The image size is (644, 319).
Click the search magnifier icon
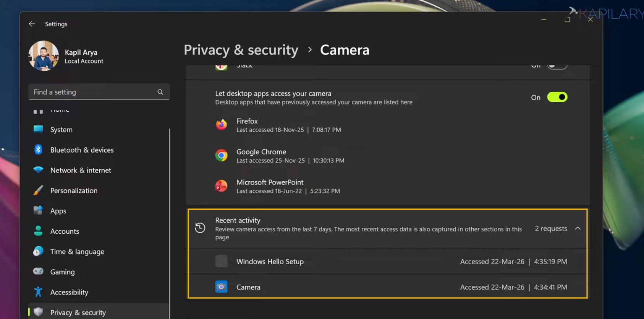160,92
